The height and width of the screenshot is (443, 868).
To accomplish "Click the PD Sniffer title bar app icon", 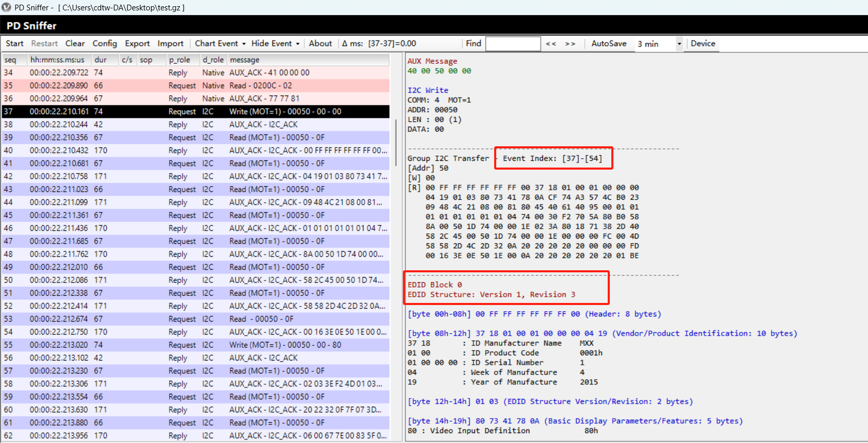I will pyautogui.click(x=7, y=7).
